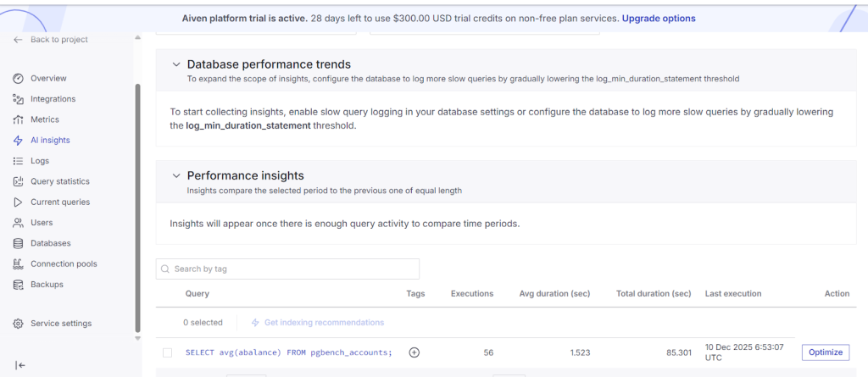
Task: Click the Integrations icon in sidebar
Action: [18, 99]
